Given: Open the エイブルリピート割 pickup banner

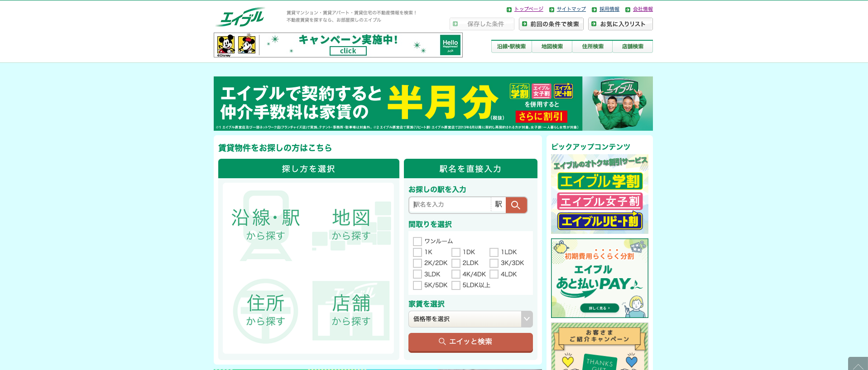Looking at the screenshot, I should (600, 221).
